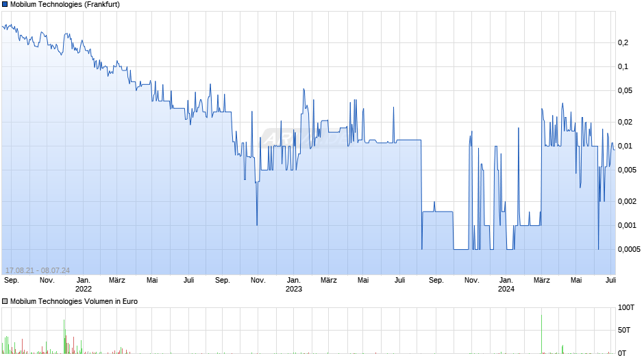Click the 0,001 price axis label

pyautogui.click(x=627, y=225)
